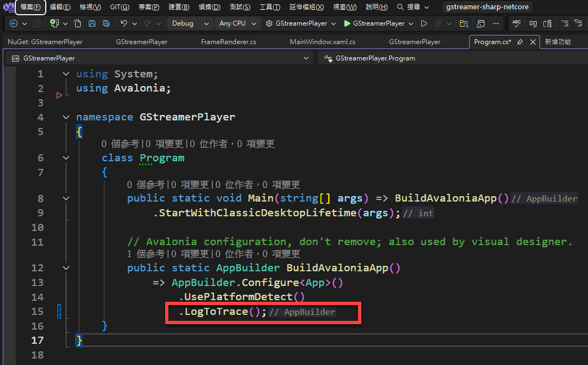Image resolution: width=588 pixels, height=365 pixels.
Task: Collapse the namespace GStreamerPlayer code block
Action: click(66, 117)
